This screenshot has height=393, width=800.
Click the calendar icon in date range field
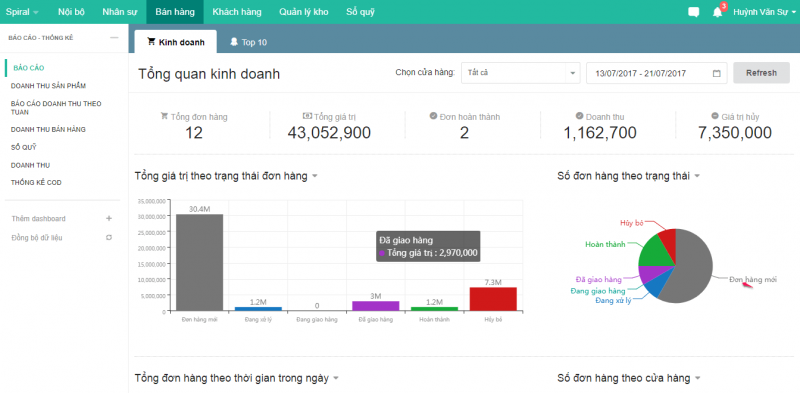click(716, 73)
